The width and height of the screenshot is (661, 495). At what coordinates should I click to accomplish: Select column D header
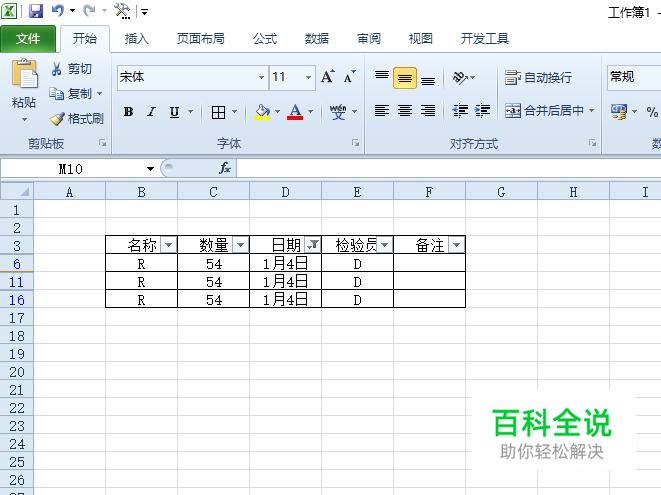pyautogui.click(x=285, y=192)
